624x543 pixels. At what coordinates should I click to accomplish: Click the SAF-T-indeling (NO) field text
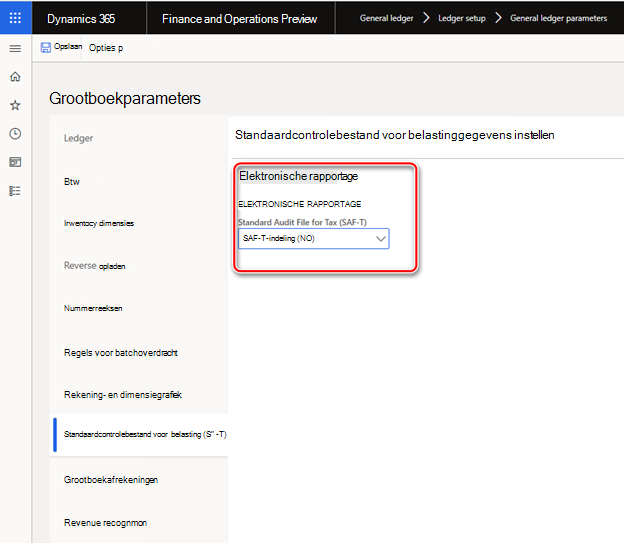279,238
